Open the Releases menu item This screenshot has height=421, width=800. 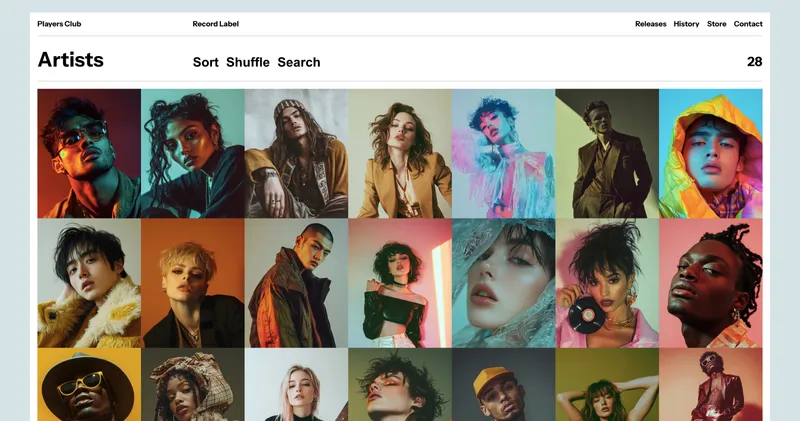tap(650, 24)
